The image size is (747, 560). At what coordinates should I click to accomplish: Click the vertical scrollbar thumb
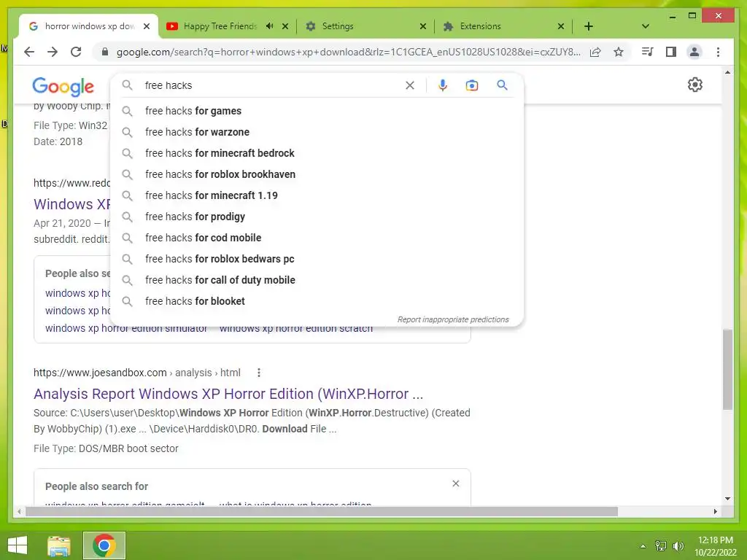[727, 369]
